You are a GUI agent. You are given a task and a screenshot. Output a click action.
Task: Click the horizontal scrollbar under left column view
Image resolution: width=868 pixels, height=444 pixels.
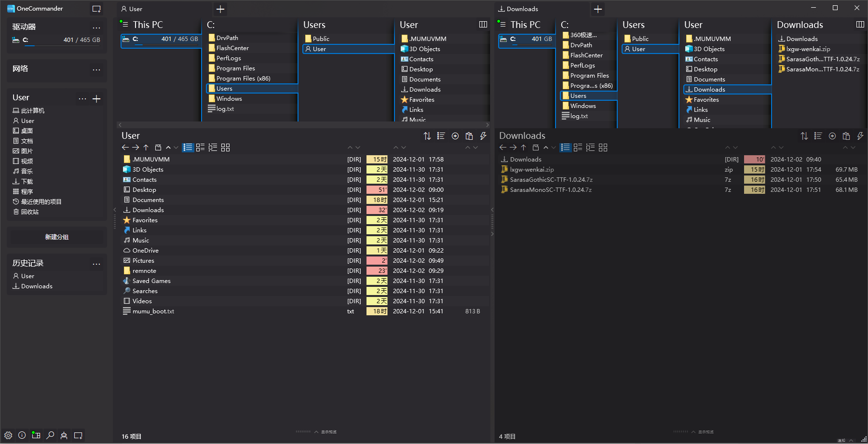[x=303, y=125]
